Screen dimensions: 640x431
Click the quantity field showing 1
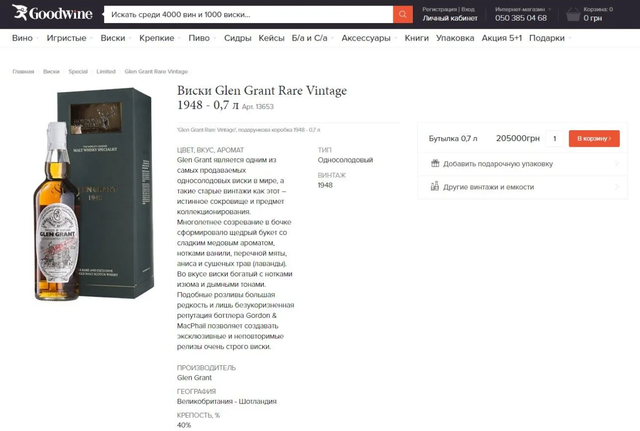[555, 139]
